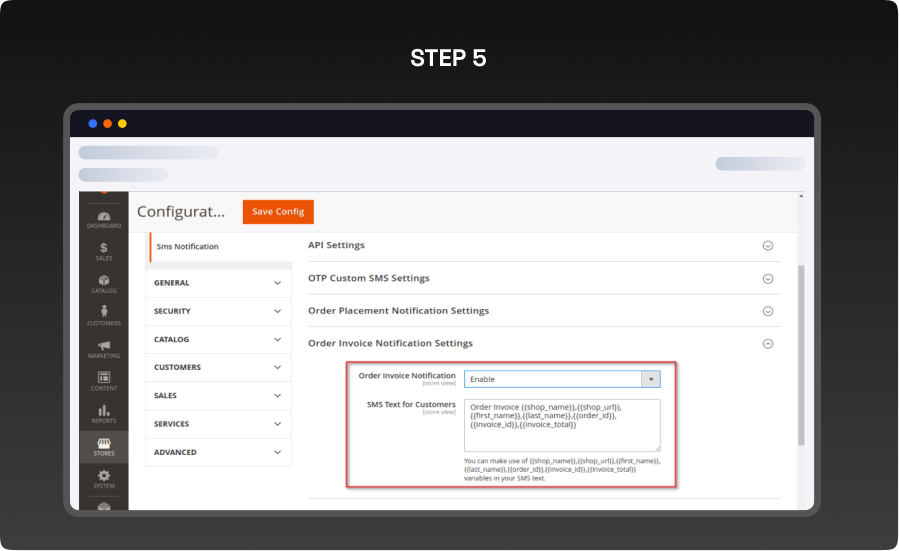Expand the SECURITY configuration group

pyautogui.click(x=218, y=311)
